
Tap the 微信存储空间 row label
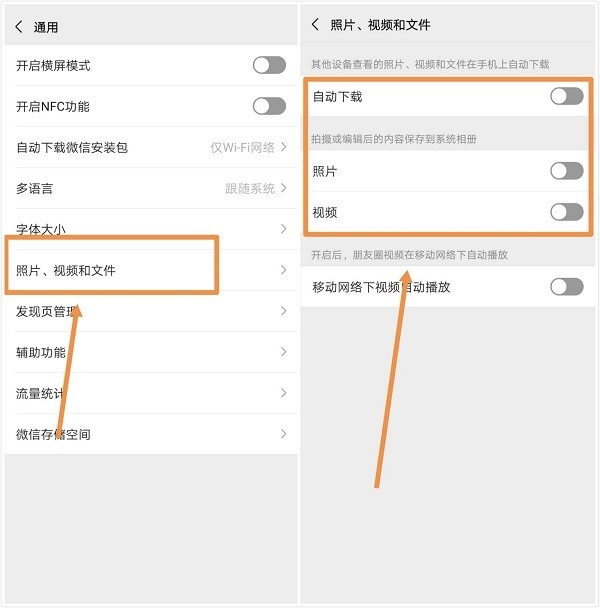coord(53,434)
